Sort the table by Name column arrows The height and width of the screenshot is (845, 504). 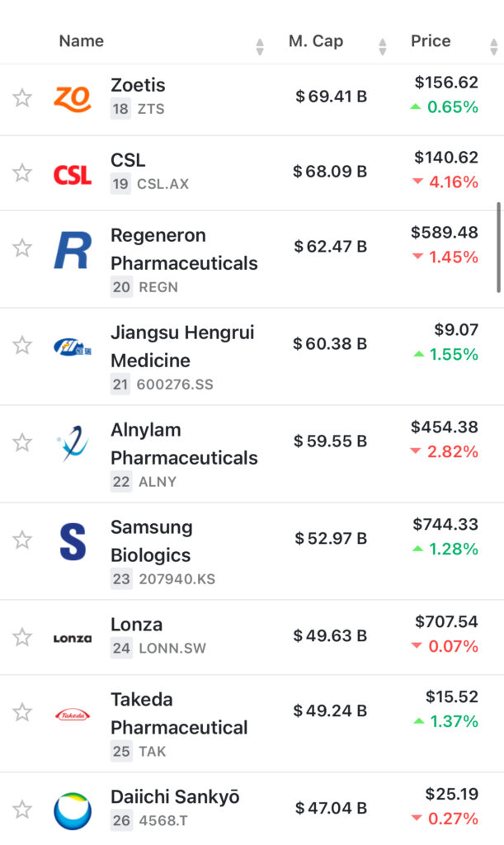(x=260, y=46)
